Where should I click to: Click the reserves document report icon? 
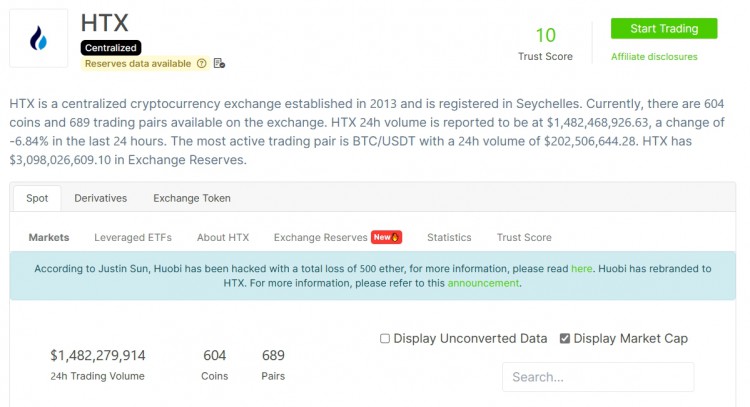(x=219, y=63)
